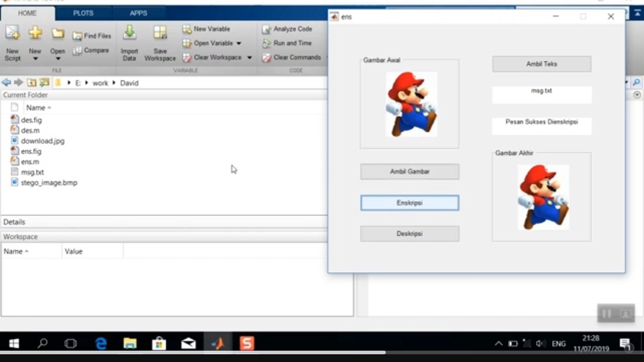Select ens.m file in folder list
The image size is (644, 362).
click(x=30, y=162)
